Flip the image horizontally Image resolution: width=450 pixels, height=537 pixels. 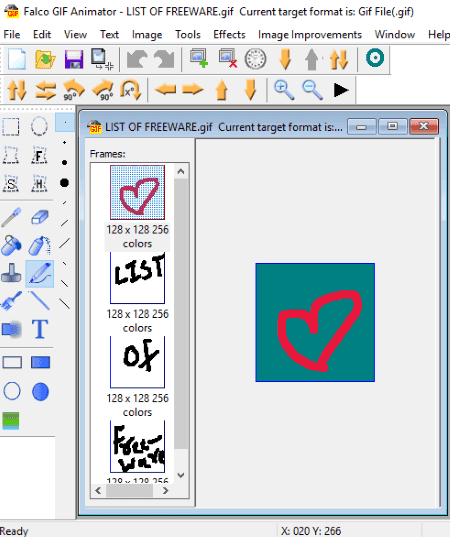46,90
